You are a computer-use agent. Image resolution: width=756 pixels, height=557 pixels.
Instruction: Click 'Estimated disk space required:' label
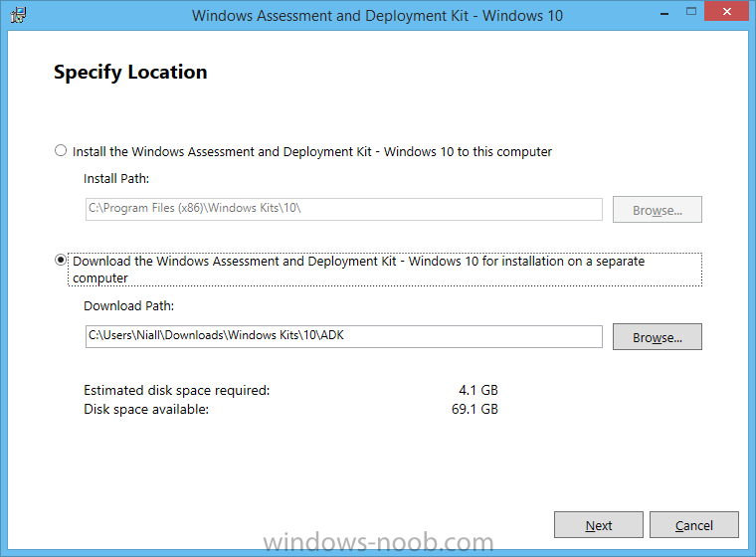coord(176,390)
